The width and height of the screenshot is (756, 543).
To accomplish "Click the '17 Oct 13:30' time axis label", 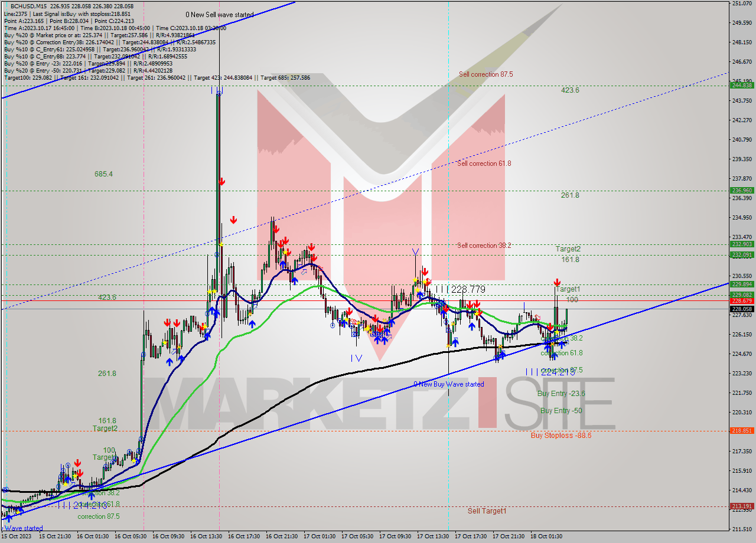I will click(x=433, y=537).
